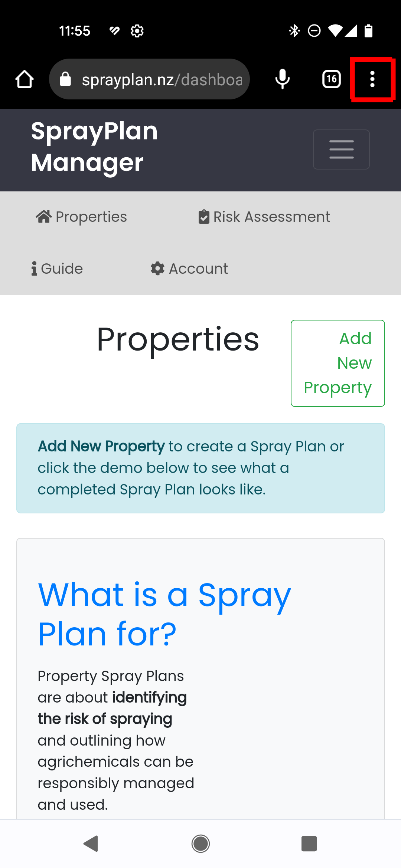The width and height of the screenshot is (401, 868).
Task: Select the Properties house icon
Action: [44, 216]
